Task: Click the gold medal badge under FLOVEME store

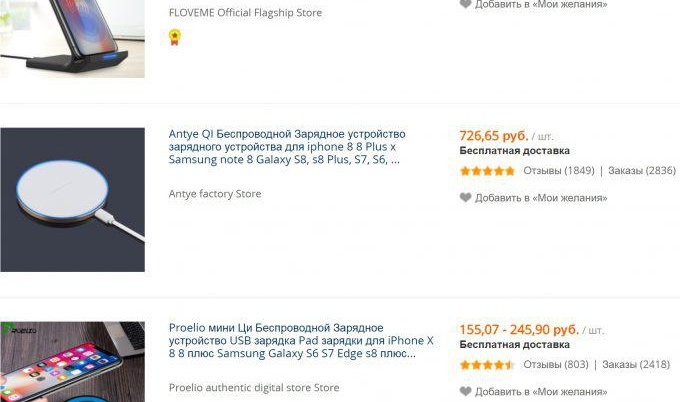Action: (175, 37)
